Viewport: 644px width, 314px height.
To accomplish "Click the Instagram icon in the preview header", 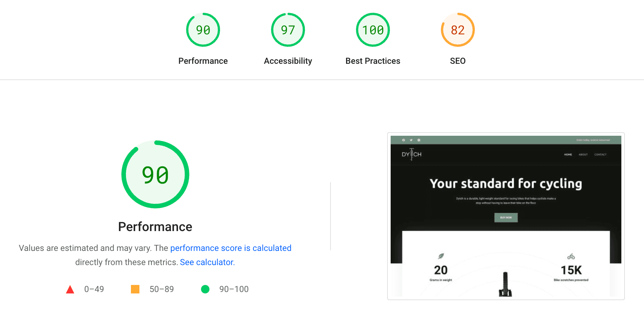I will pos(419,140).
